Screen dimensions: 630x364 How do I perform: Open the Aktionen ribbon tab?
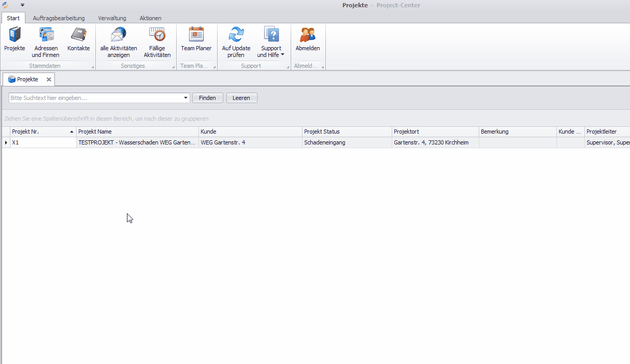150,18
